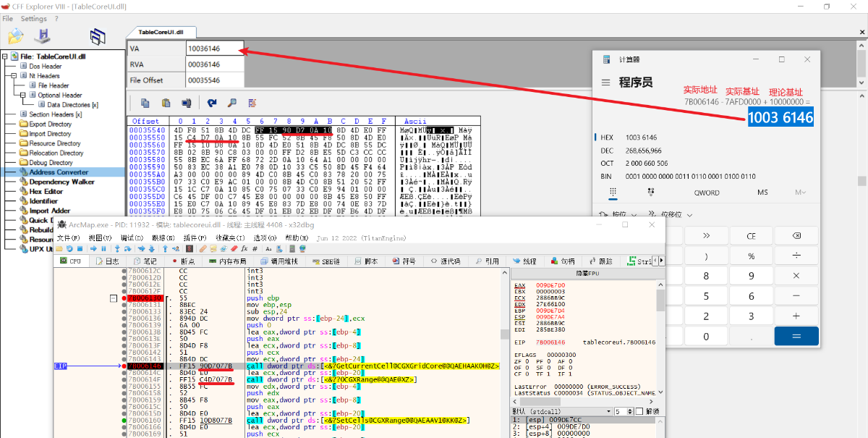Screen dimensions: 868x438
Task: Click the equals button in calculator
Action: coord(796,336)
